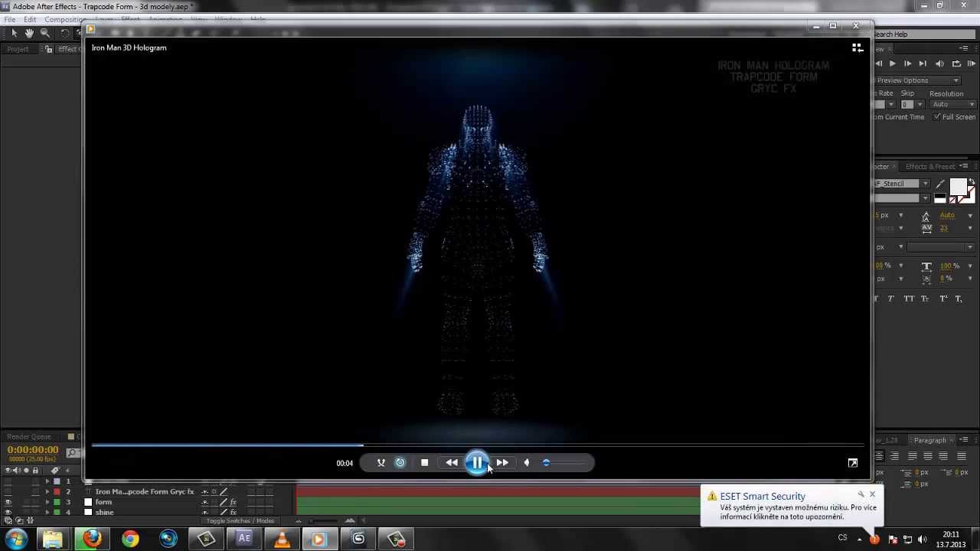The height and width of the screenshot is (551, 980).
Task: Open Firefox from the taskbar
Action: click(x=92, y=539)
